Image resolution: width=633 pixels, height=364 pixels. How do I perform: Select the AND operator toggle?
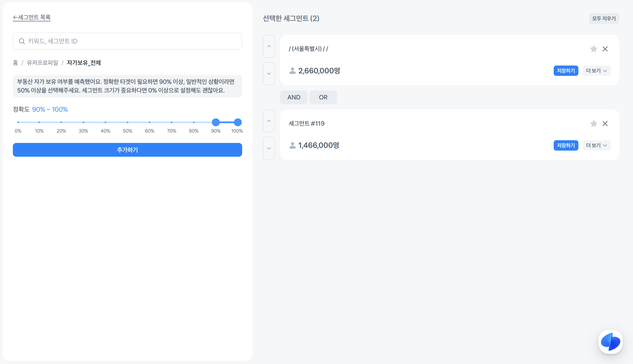coord(294,97)
